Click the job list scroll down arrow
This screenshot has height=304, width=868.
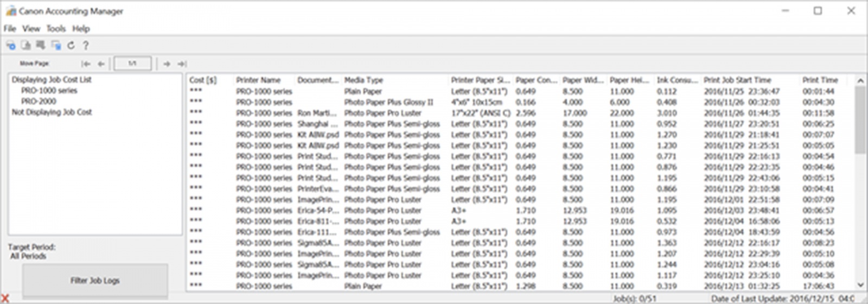tap(860, 284)
